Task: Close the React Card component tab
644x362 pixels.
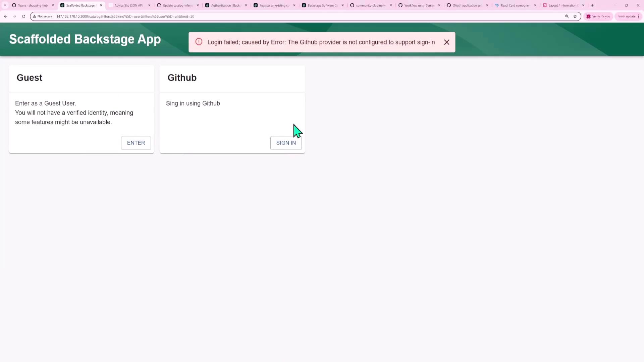Action: pyautogui.click(x=535, y=5)
